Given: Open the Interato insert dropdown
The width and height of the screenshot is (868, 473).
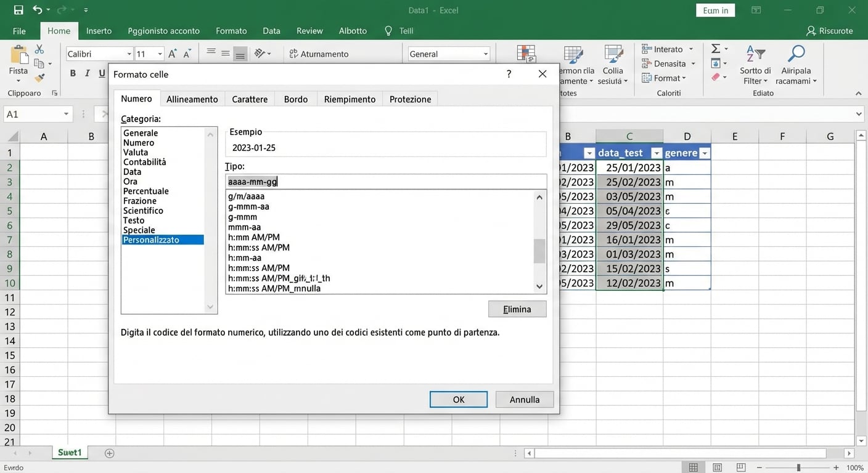Looking at the screenshot, I should point(690,49).
